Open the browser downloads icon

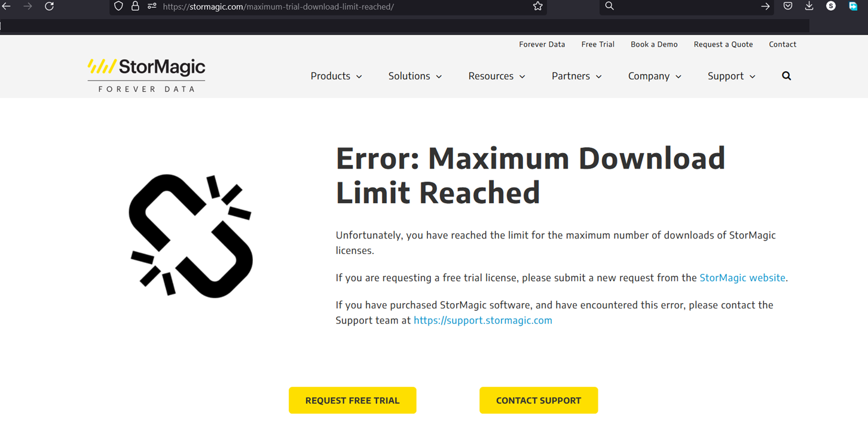[x=809, y=6]
